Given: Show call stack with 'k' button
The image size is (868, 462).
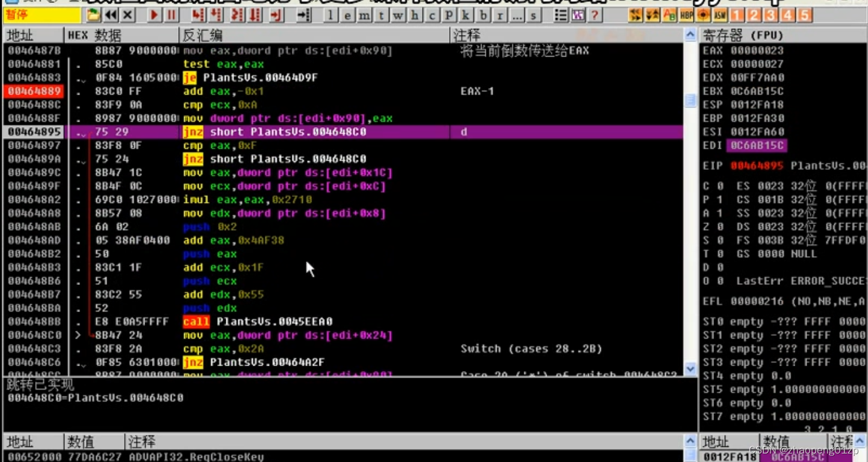Looking at the screenshot, I should coord(466,15).
